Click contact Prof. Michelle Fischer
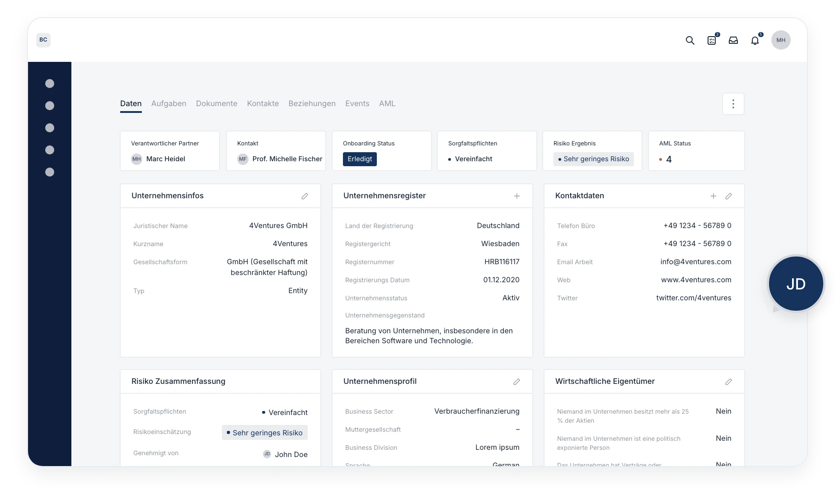Viewport: 835px width, 504px height. pyautogui.click(x=280, y=159)
